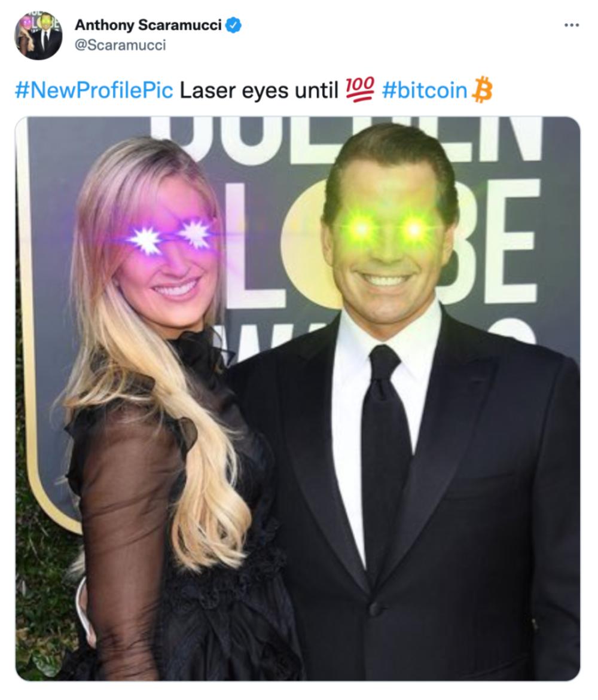Follow the #bitcoin hashtag link

[x=424, y=91]
